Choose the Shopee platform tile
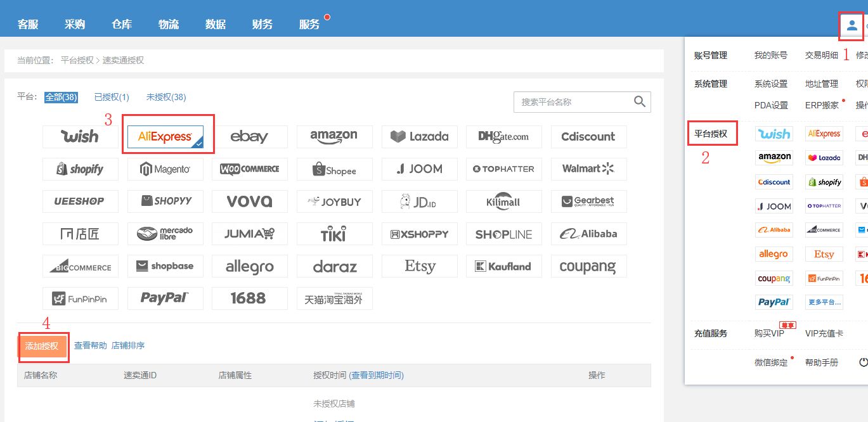The image size is (868, 422). tap(335, 169)
